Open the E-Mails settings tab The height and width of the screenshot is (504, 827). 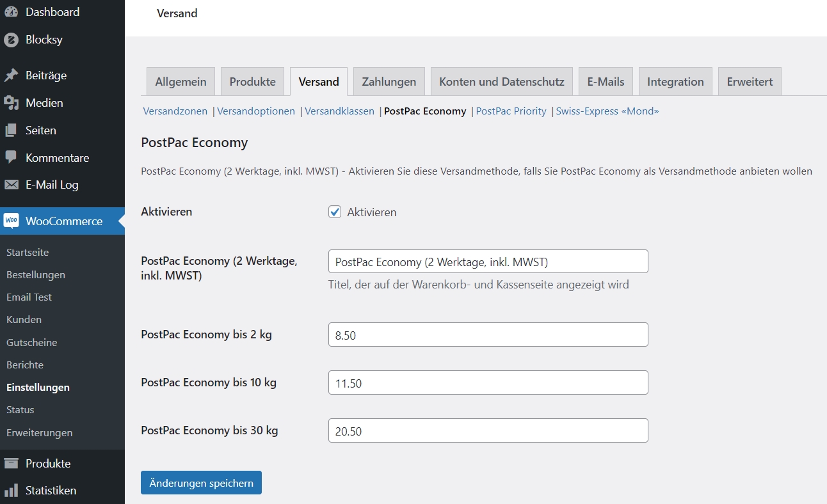pyautogui.click(x=606, y=81)
